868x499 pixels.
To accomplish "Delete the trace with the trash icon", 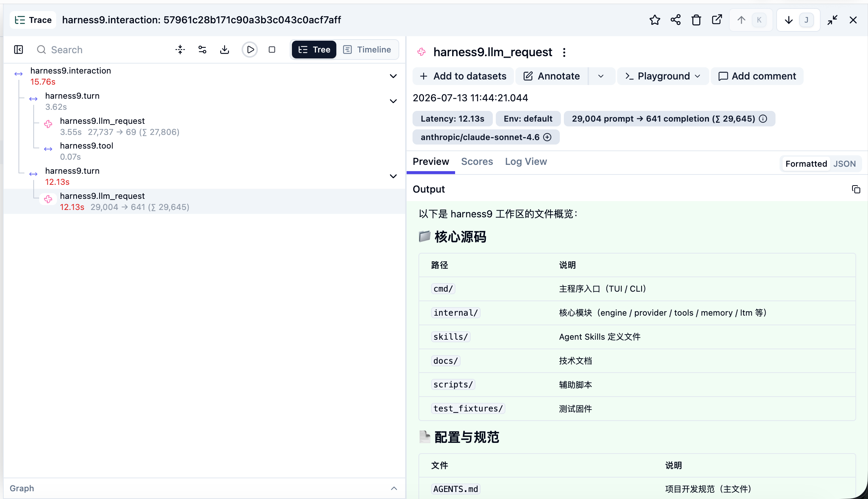I will (696, 20).
